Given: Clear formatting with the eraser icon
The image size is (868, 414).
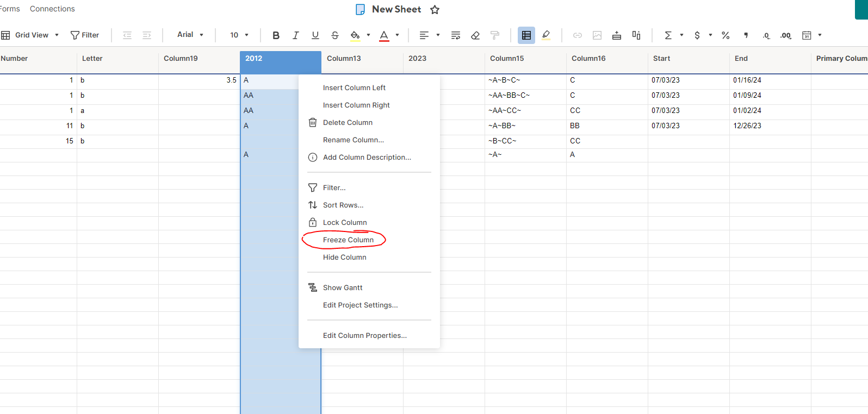Looking at the screenshot, I should coord(475,35).
